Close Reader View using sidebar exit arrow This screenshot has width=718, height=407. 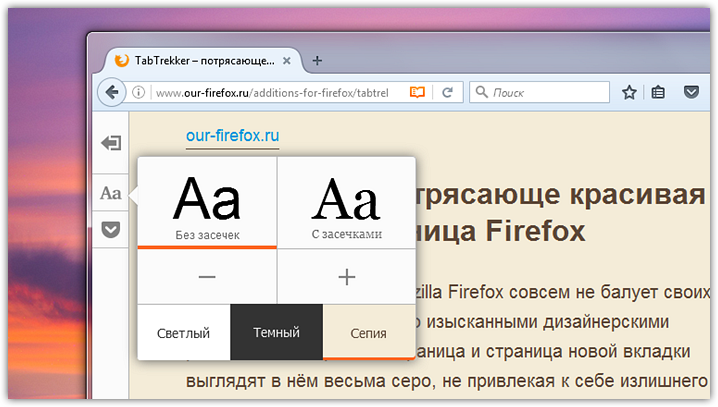(111, 143)
